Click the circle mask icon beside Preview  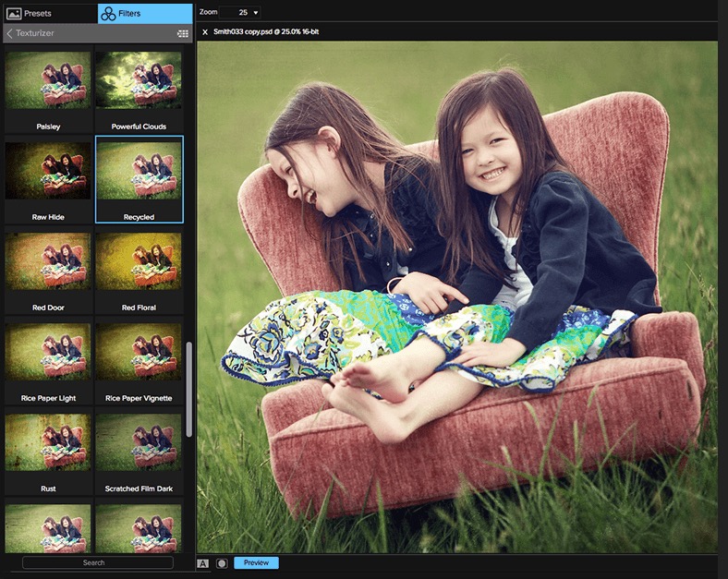point(222,562)
